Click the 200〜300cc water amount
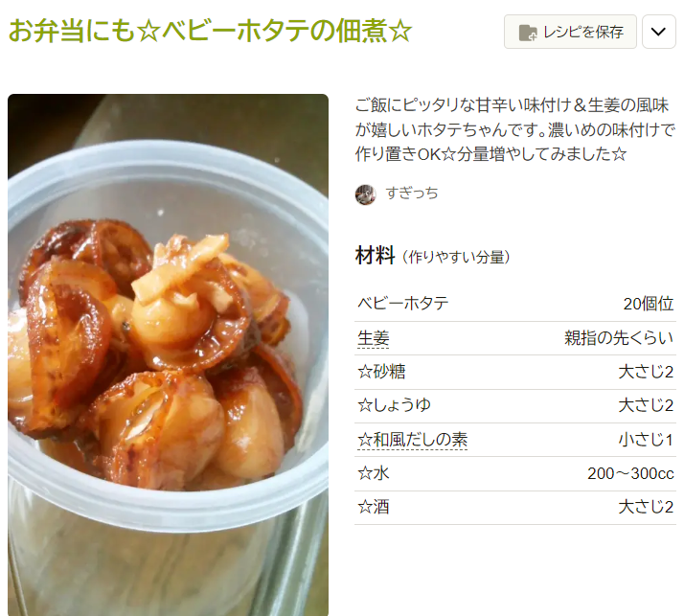The height and width of the screenshot is (616, 684). 630,473
